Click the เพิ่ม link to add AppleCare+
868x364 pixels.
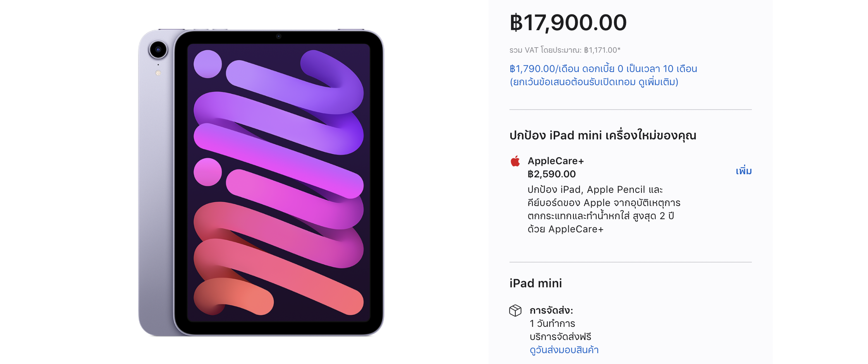(x=743, y=171)
